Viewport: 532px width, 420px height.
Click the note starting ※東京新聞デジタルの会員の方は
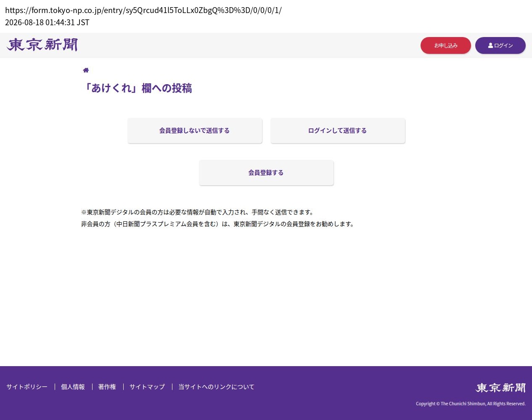[x=198, y=212]
